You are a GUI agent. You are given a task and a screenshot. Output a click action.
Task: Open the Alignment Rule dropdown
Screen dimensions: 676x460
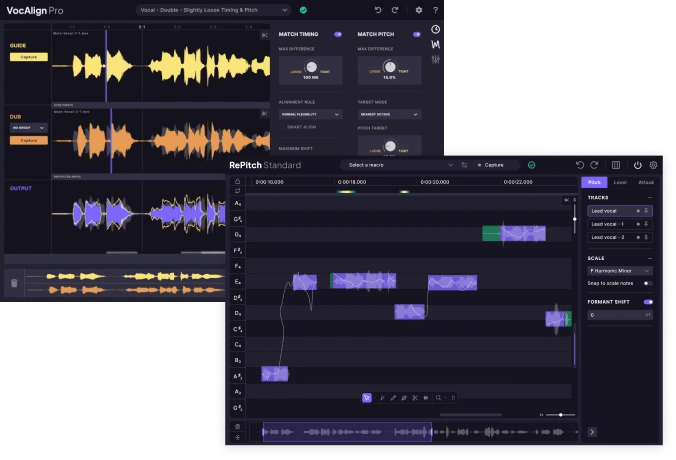[x=310, y=114]
